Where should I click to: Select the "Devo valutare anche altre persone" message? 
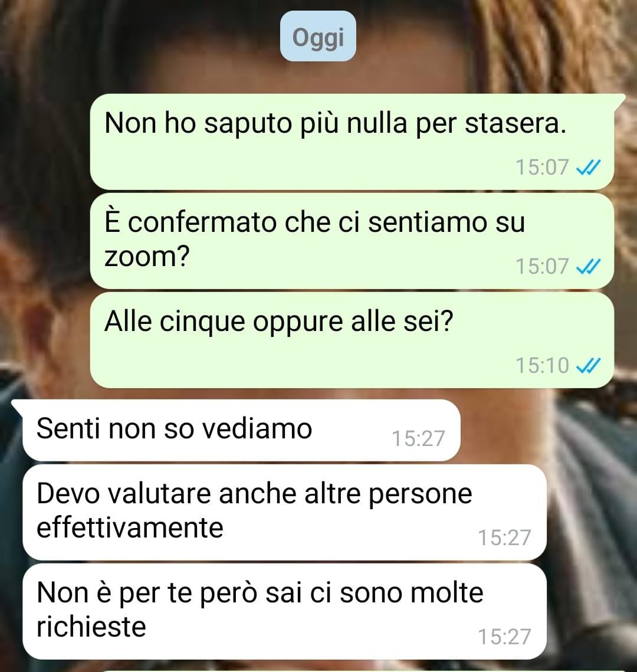[284, 512]
